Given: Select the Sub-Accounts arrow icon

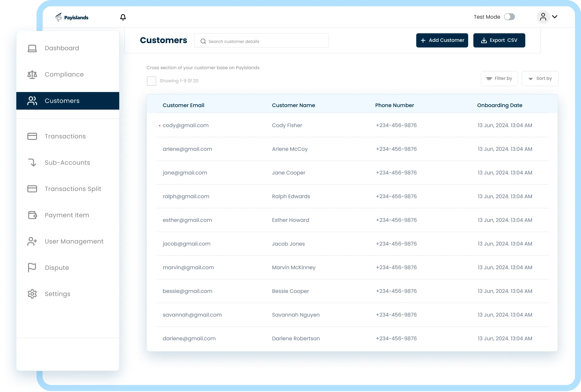Looking at the screenshot, I should click(32, 162).
